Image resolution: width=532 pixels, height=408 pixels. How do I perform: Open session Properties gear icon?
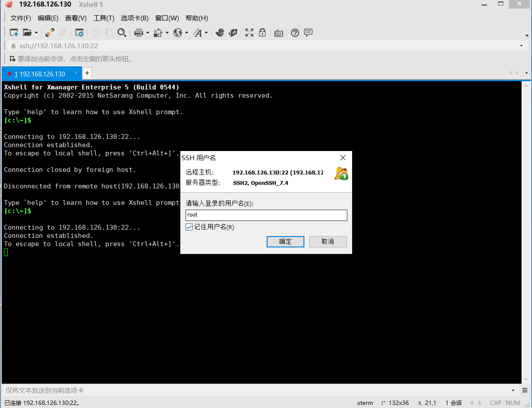(x=79, y=33)
